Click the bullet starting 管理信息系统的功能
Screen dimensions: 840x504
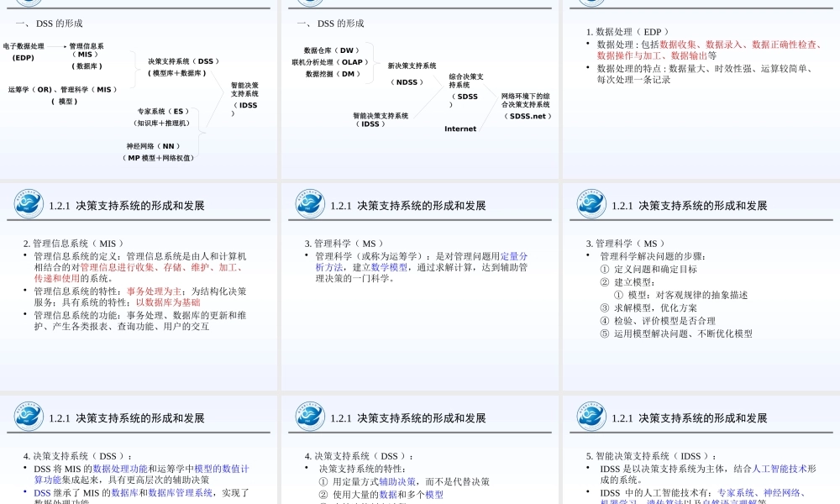tap(140, 321)
